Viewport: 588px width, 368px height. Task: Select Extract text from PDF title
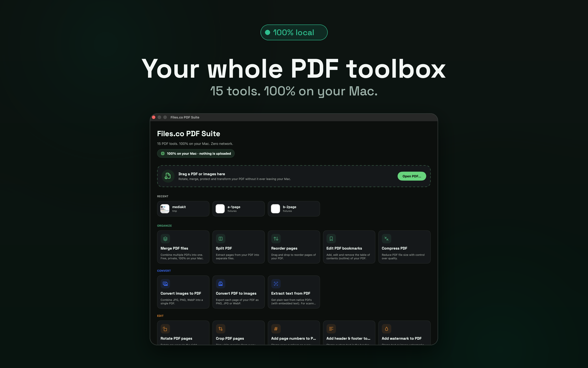point(291,294)
